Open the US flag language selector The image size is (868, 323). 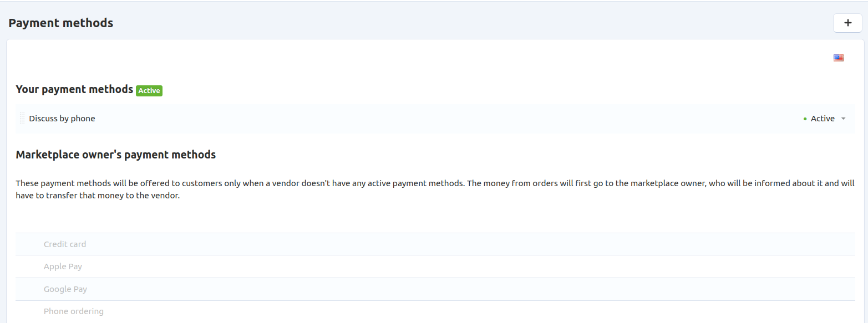coord(838,58)
